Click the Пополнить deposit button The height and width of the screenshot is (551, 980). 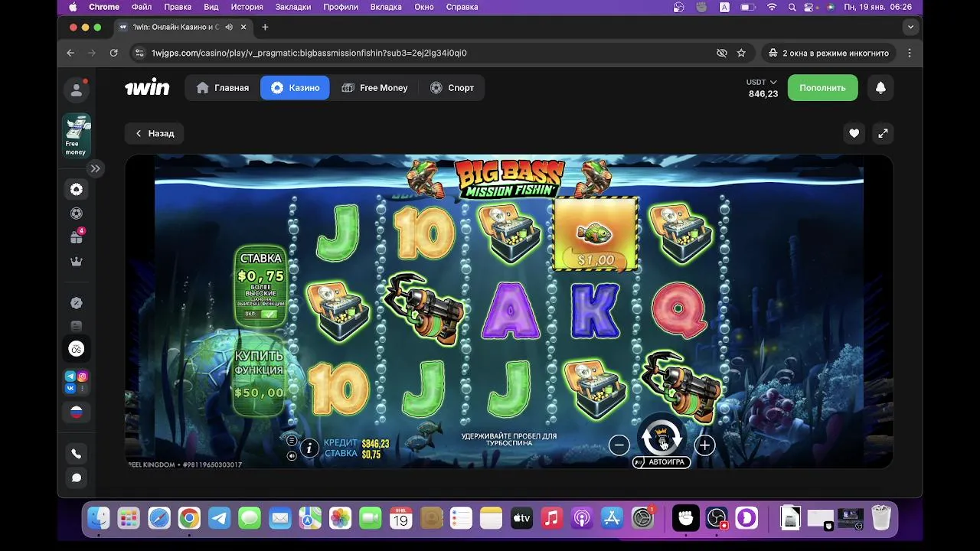tap(822, 88)
